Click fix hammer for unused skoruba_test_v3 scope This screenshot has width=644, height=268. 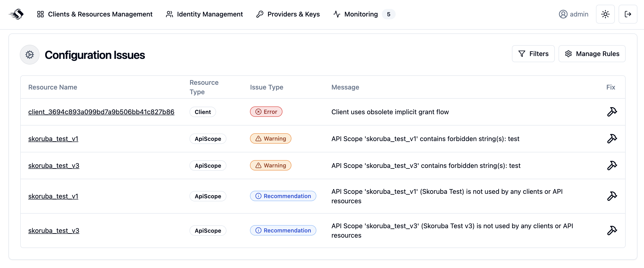[612, 231]
